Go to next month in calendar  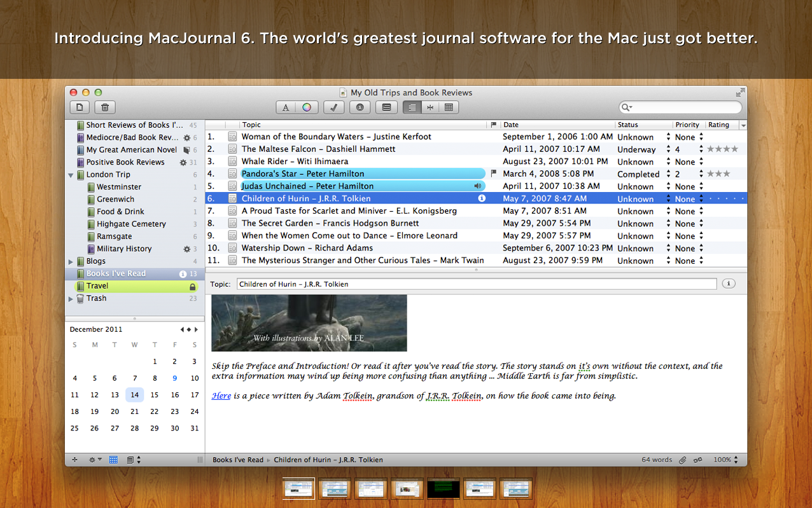tap(196, 329)
